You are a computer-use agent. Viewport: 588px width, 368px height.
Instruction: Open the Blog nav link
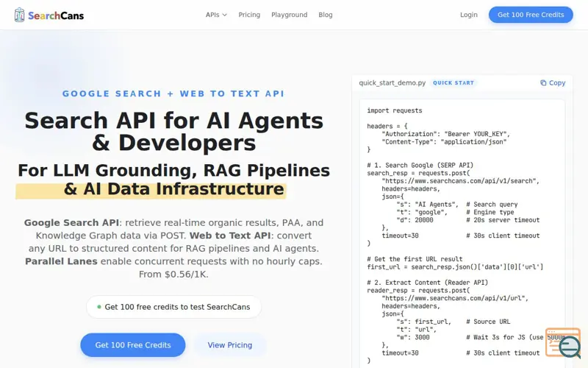pos(326,15)
